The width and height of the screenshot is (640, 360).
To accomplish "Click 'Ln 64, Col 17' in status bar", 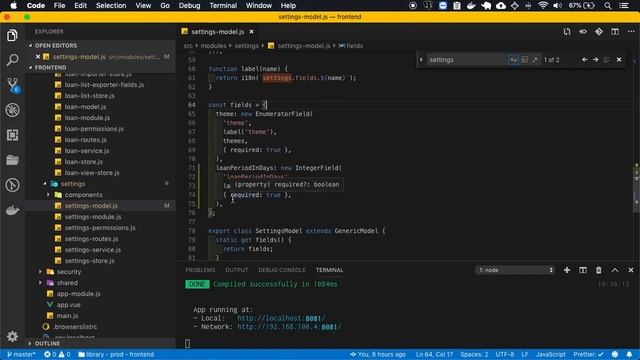I will pos(434,354).
